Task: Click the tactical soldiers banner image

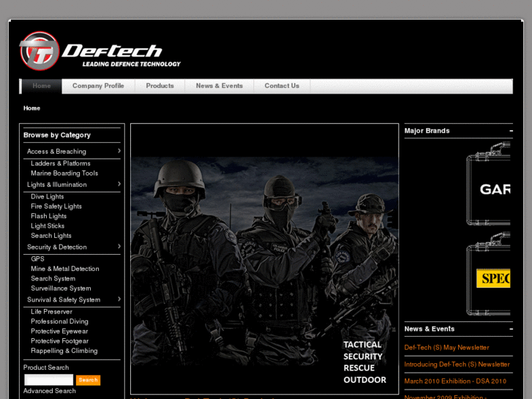Action: (264, 258)
